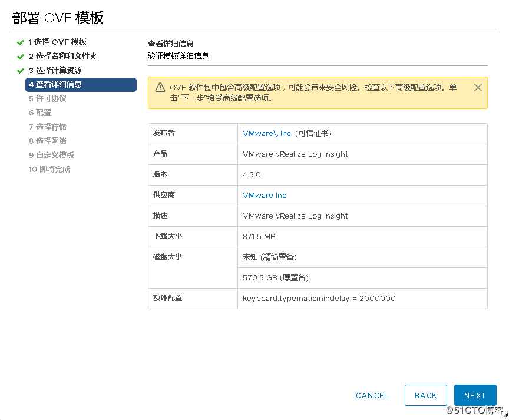Image resolution: width=509 pixels, height=420 pixels.
Task: Click the version value 4.5.0
Action: (252, 174)
